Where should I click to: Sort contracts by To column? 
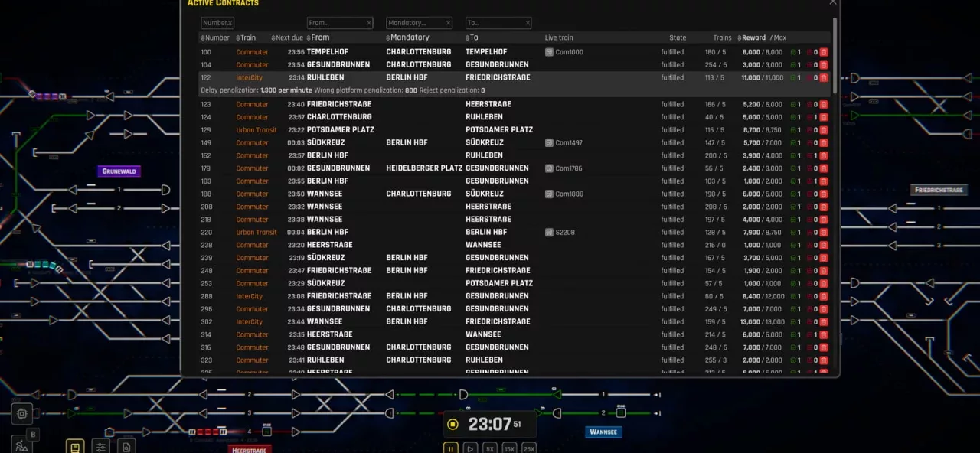472,37
